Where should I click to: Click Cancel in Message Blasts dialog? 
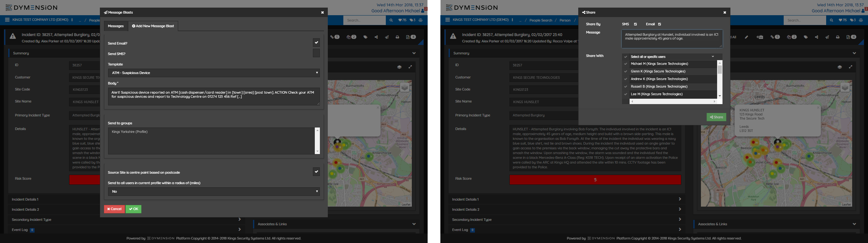114,209
